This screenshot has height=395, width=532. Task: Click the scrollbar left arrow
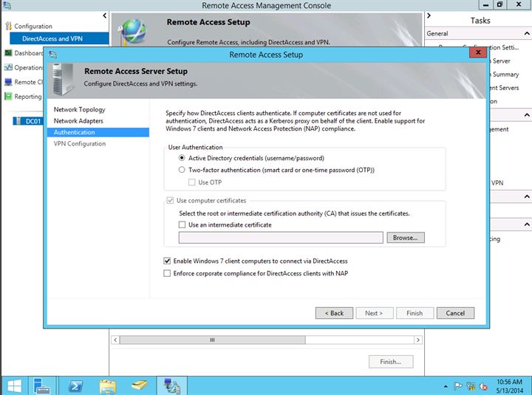(x=115, y=340)
